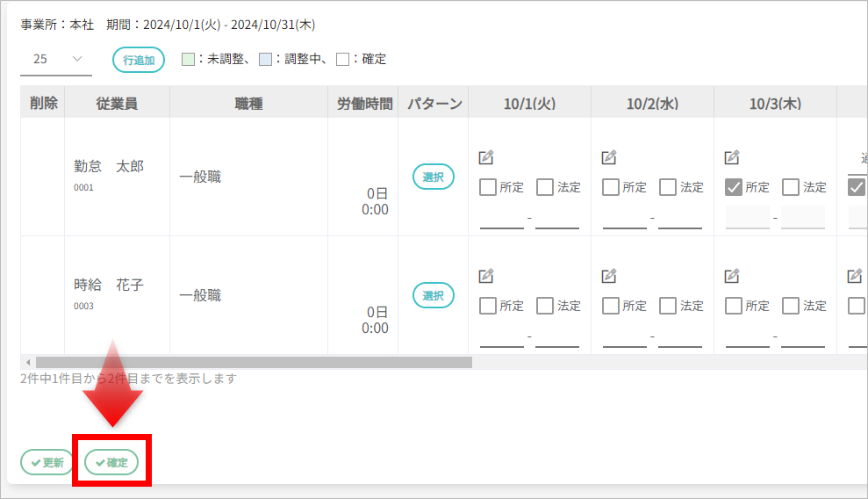Click edit icon for 勤怠太郎 on 10/2
The width and height of the screenshot is (868, 499).
609,158
